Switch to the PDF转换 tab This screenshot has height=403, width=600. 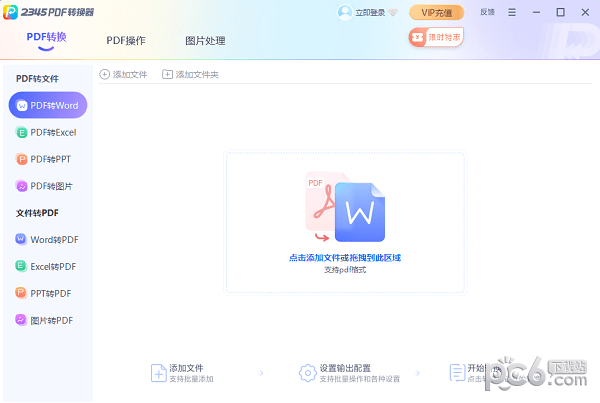[x=47, y=37]
